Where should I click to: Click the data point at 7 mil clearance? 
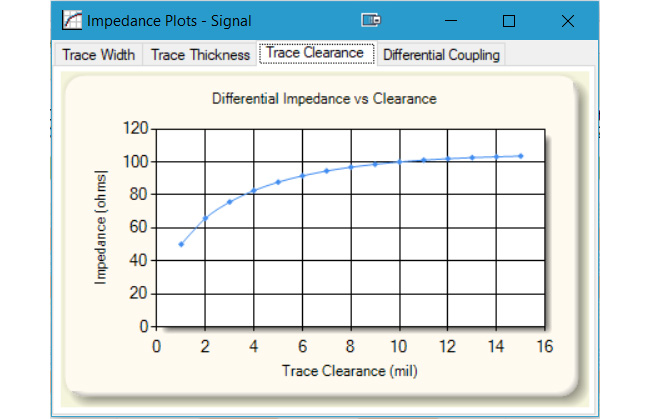327,171
